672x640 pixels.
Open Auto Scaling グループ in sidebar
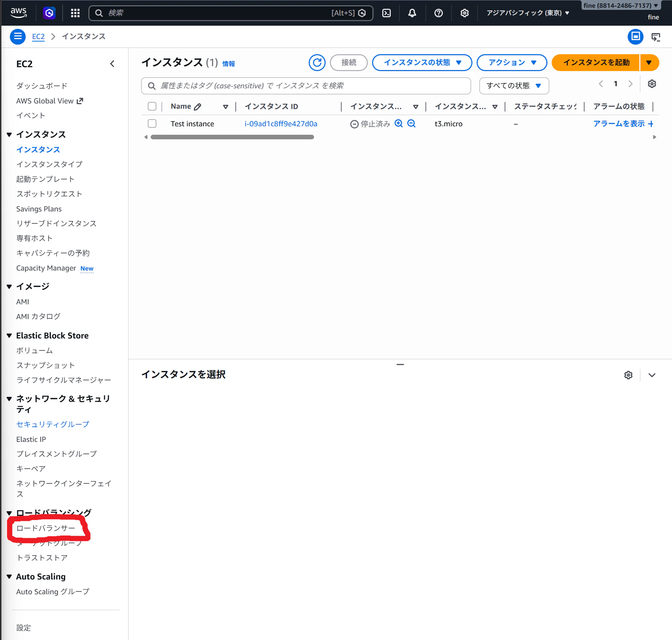pos(53,592)
